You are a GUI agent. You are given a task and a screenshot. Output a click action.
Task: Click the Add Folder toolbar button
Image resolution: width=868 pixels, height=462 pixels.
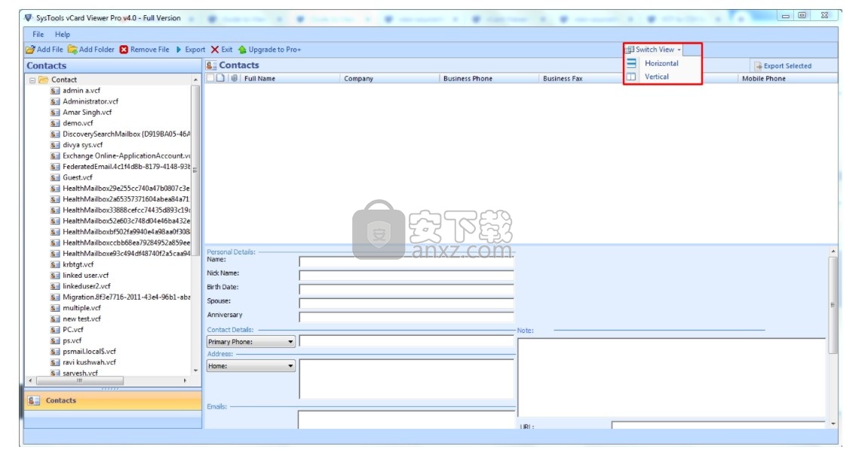90,49
